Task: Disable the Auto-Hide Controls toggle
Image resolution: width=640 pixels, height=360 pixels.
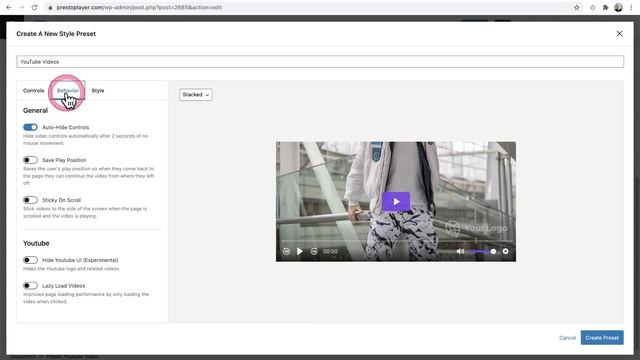Action: 30,127
